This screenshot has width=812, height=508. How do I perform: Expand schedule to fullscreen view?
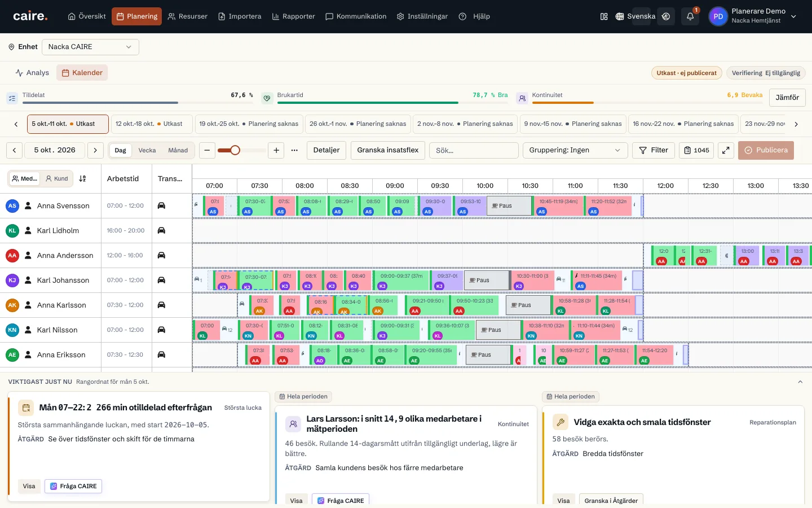pos(726,150)
